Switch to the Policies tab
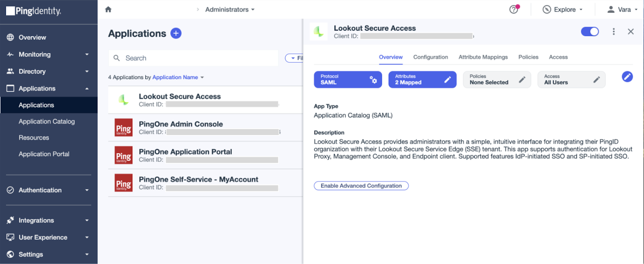Screen dimensions: 644x264 [x=528, y=57]
